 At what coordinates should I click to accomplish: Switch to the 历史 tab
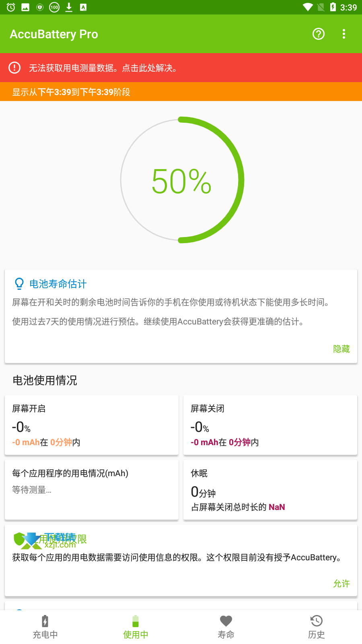click(317, 627)
